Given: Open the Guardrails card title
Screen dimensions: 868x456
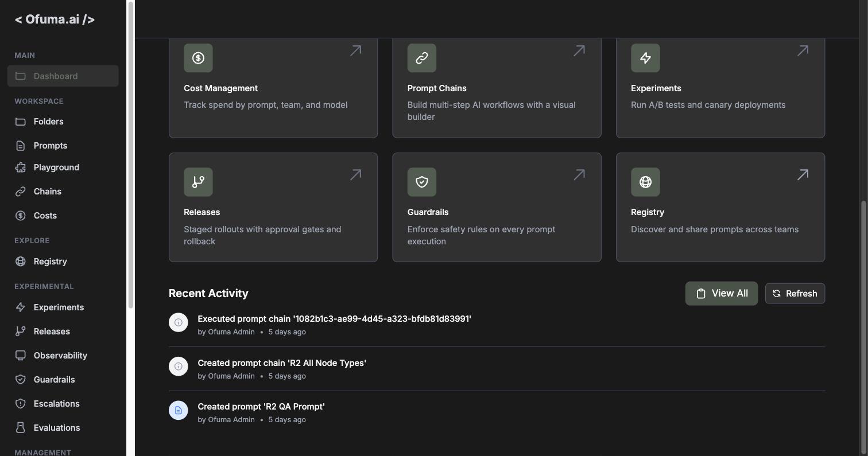Looking at the screenshot, I should coord(428,212).
